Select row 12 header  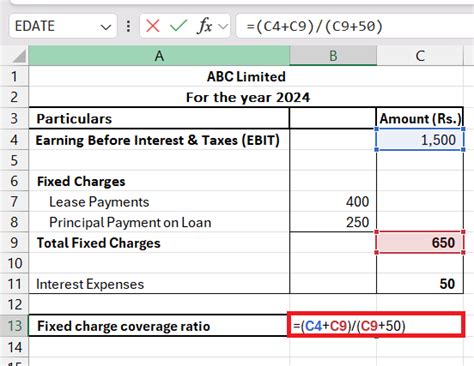click(x=14, y=305)
